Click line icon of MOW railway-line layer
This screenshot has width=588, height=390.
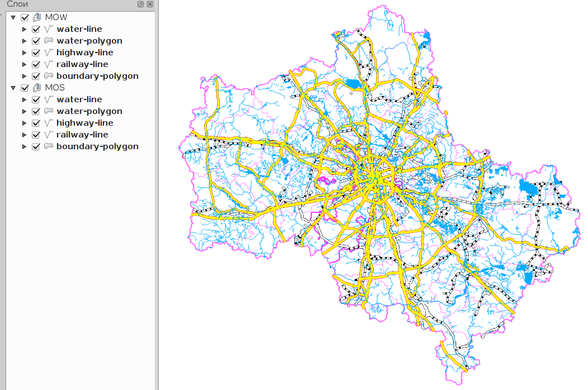point(49,64)
